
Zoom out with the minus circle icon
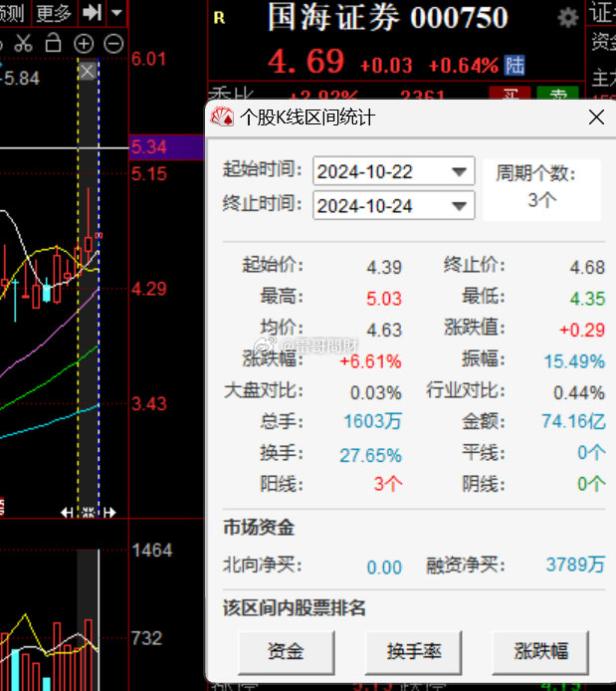point(113,44)
